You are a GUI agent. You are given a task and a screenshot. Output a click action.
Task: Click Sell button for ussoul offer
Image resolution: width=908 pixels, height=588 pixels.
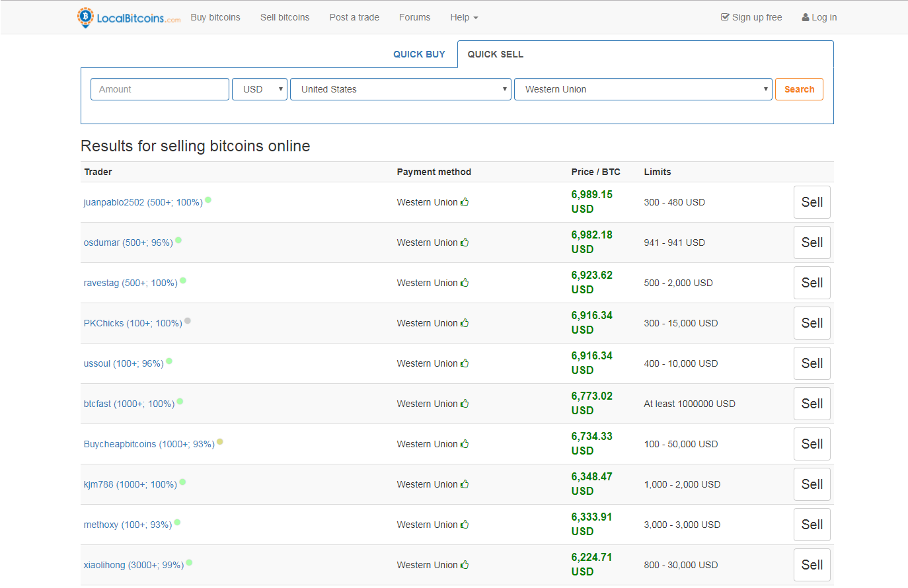812,363
